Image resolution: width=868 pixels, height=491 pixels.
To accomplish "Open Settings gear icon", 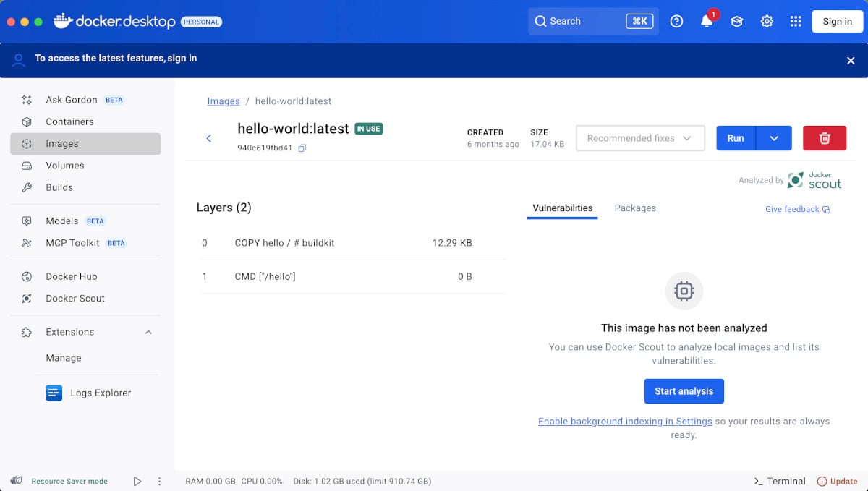I will pyautogui.click(x=767, y=22).
